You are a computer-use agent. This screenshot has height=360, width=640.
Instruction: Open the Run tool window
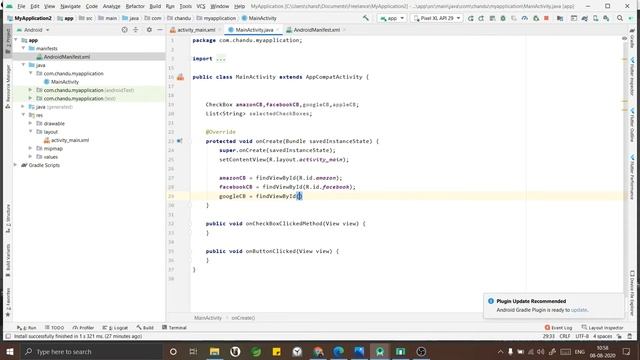(x=27, y=327)
